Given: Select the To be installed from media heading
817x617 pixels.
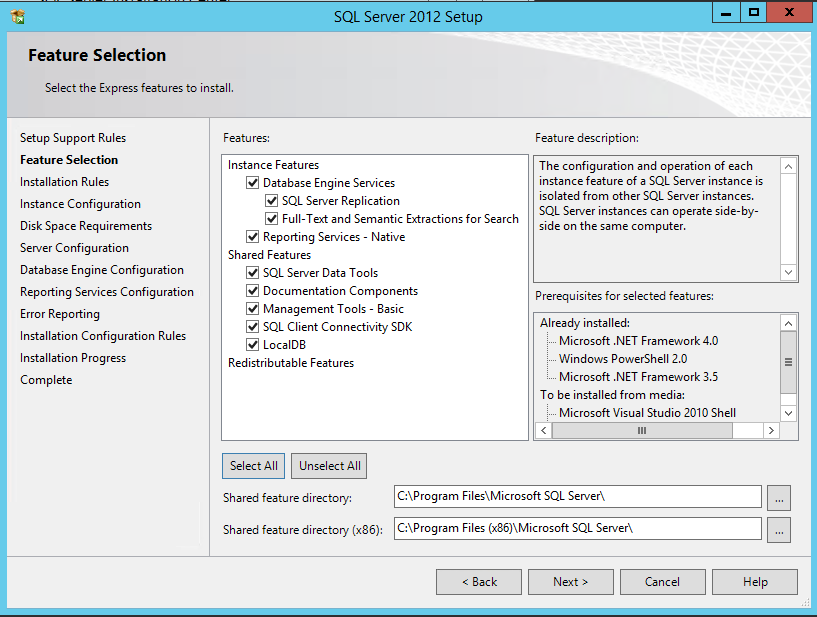Looking at the screenshot, I should pos(612,395).
